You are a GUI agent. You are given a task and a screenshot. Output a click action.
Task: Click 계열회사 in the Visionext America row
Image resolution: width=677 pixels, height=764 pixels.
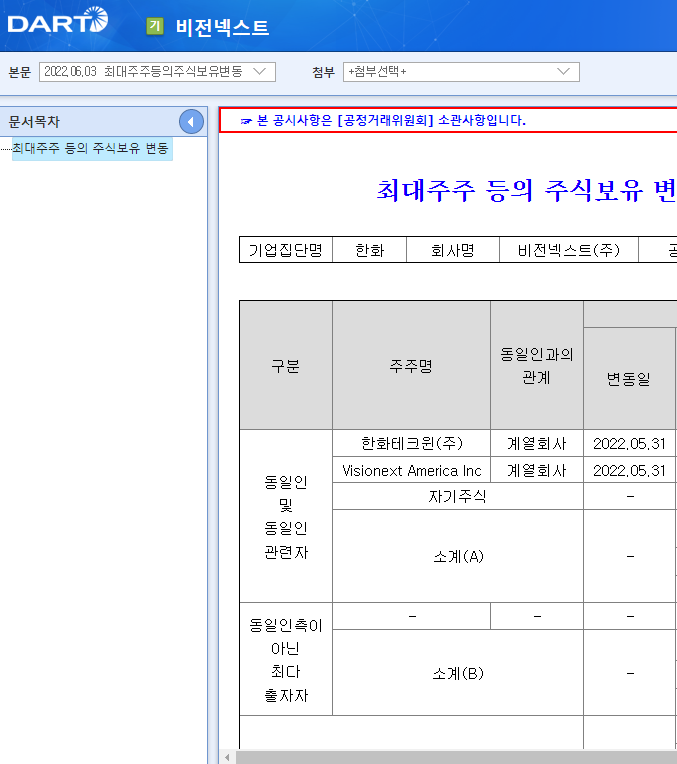coord(537,470)
